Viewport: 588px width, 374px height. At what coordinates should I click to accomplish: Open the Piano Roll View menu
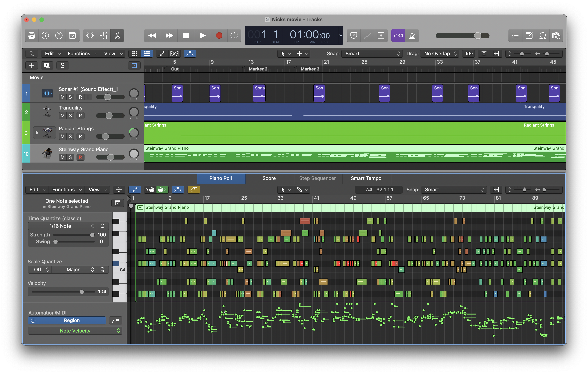coord(97,190)
